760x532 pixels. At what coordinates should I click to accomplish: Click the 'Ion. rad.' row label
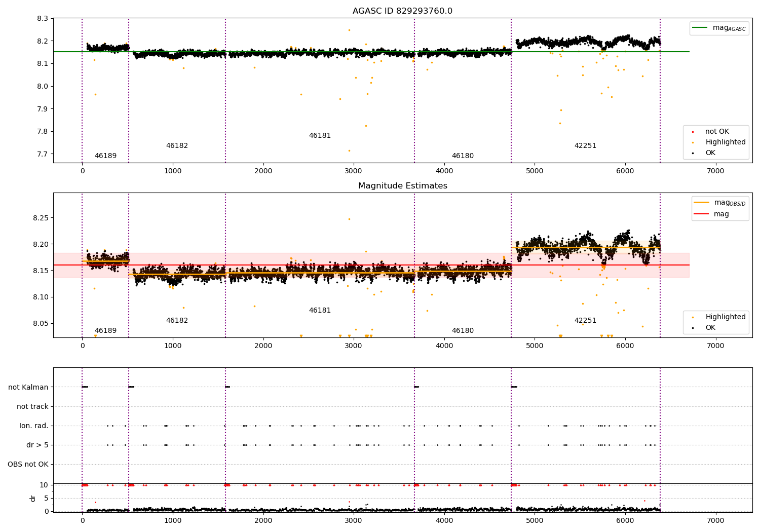tap(34, 426)
